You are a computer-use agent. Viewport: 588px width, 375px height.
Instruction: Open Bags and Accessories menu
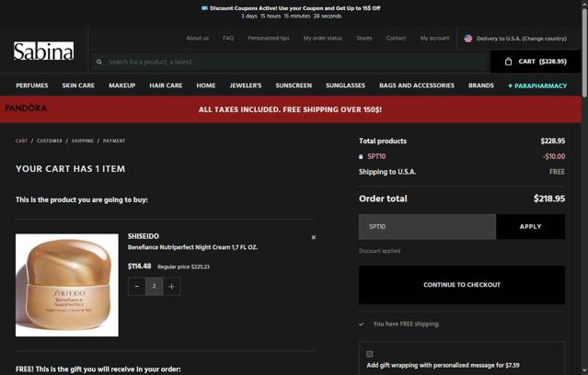417,85
